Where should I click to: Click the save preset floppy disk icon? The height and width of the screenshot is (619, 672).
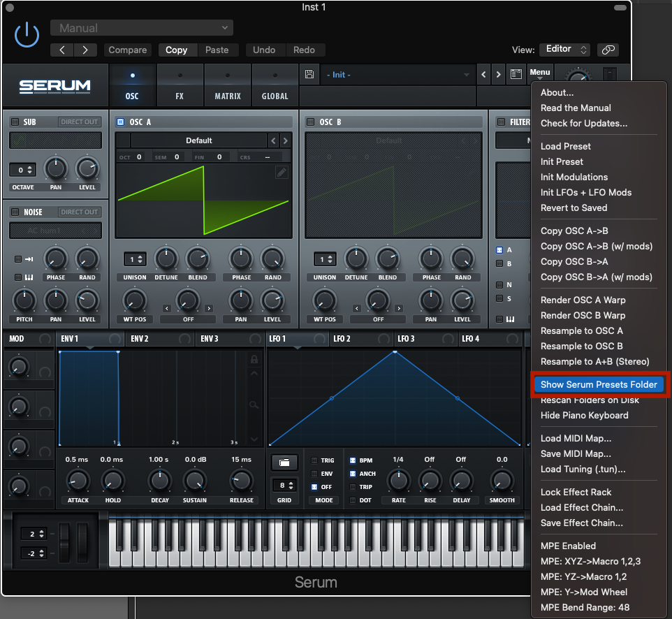point(309,75)
